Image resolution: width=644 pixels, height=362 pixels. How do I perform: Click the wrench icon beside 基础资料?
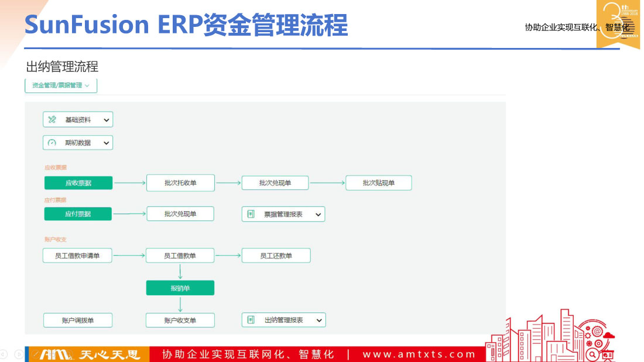pyautogui.click(x=52, y=120)
